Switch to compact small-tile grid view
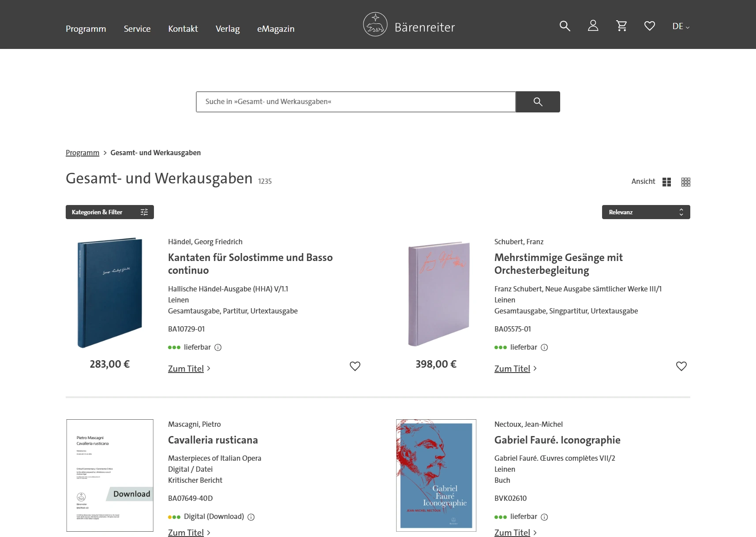The width and height of the screenshot is (756, 537). pyautogui.click(x=685, y=182)
